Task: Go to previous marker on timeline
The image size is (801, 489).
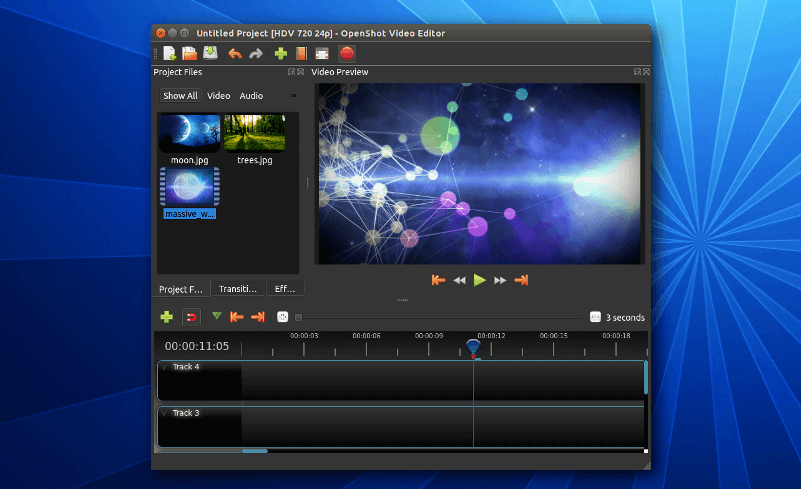Action: pyautogui.click(x=237, y=317)
